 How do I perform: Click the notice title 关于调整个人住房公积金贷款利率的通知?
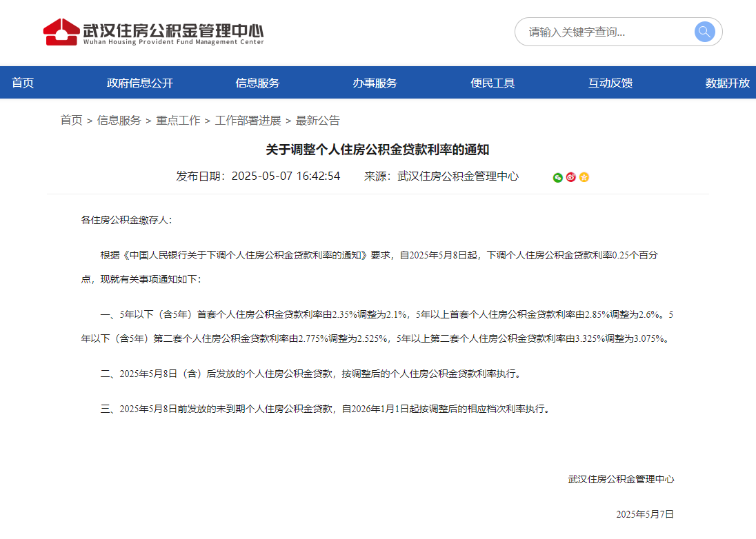coord(377,150)
